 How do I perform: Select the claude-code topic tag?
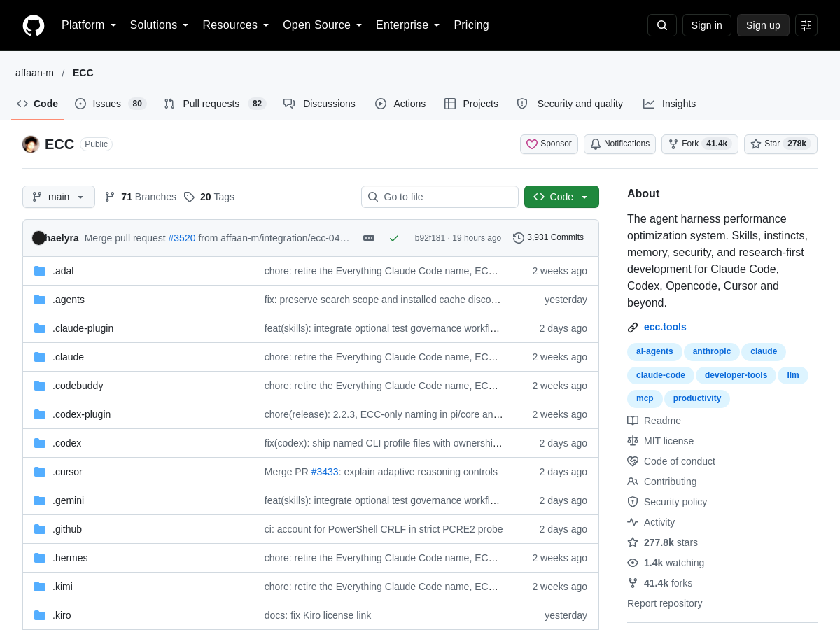[x=661, y=375]
